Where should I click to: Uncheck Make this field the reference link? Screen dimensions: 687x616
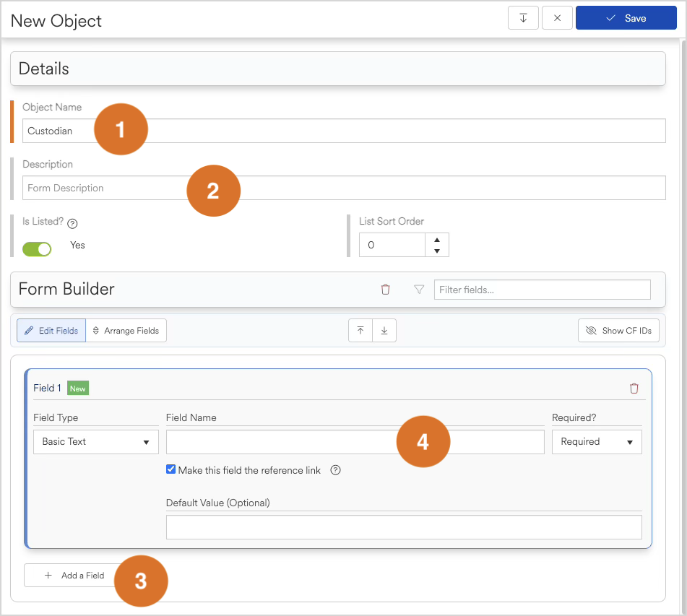(171, 469)
